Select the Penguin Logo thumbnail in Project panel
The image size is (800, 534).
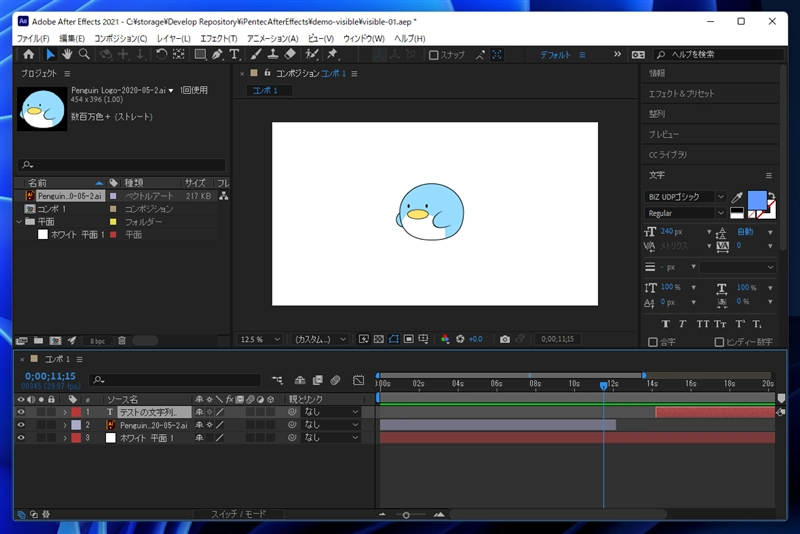pos(42,109)
